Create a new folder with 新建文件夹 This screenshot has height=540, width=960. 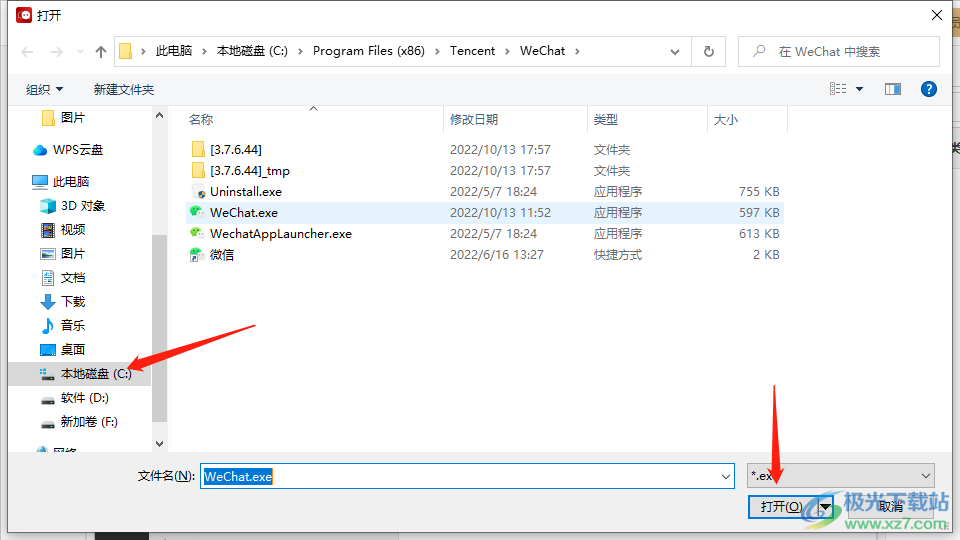[x=124, y=89]
